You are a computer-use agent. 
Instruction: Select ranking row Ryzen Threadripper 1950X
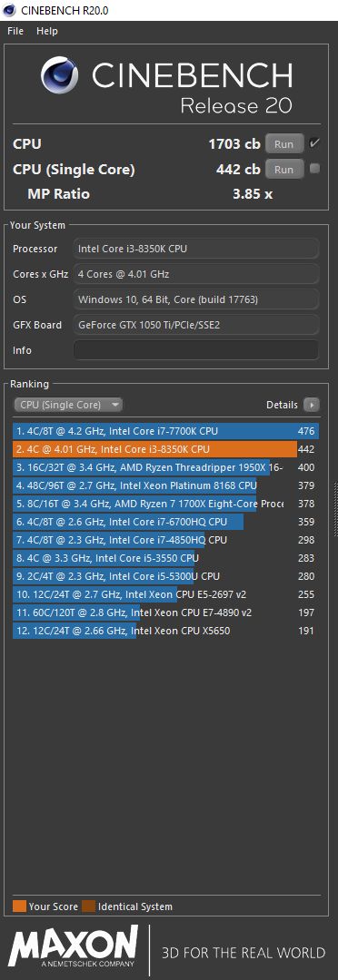pyautogui.click(x=166, y=467)
